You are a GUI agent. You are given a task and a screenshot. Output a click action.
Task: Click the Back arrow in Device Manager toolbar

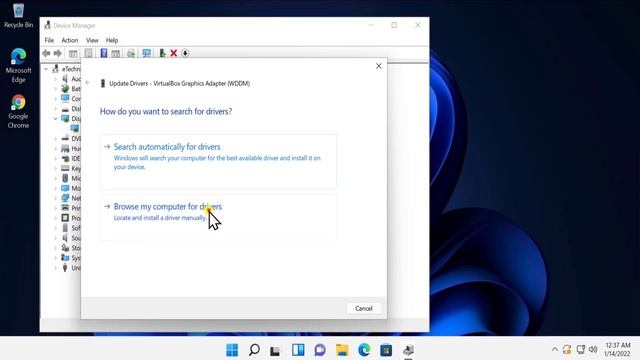(46, 53)
